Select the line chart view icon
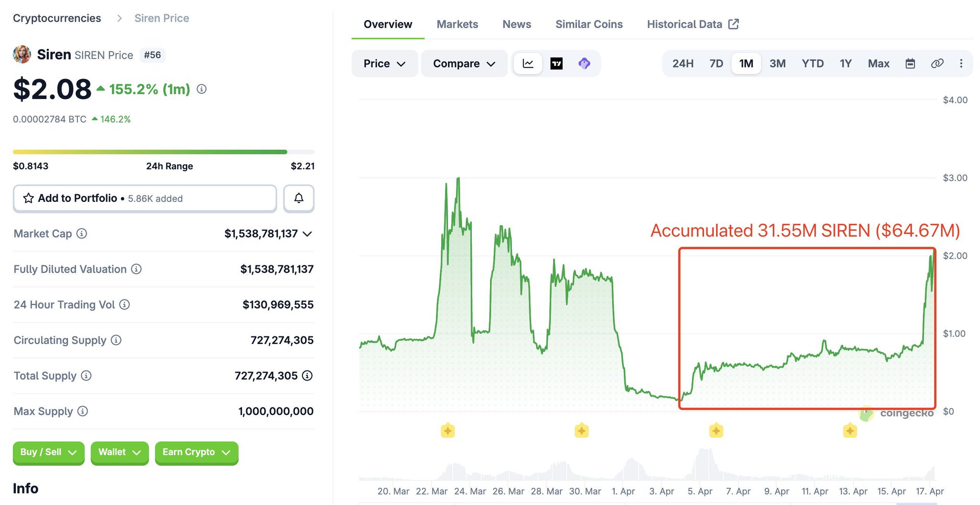980x505 pixels. pos(528,64)
